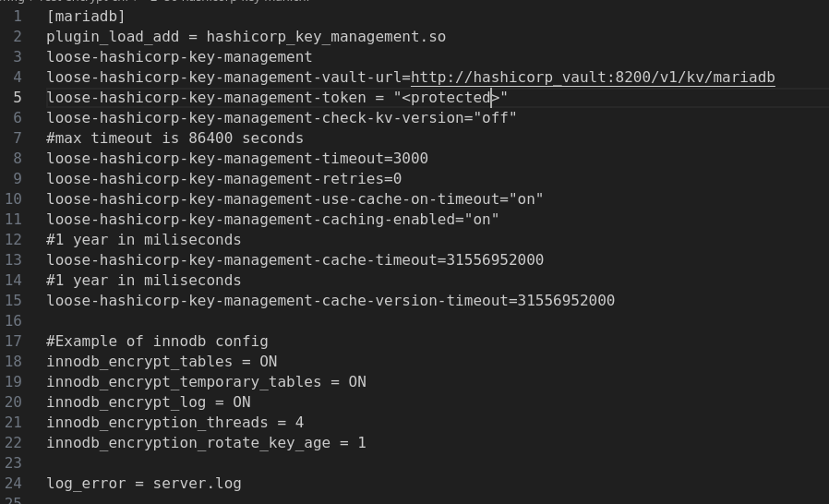Image resolution: width=829 pixels, height=504 pixels.
Task: Click the cache-version-timeout=31556952000 line
Action: coord(330,301)
